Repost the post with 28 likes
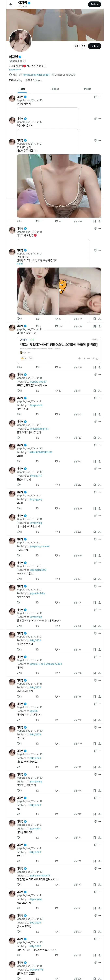The width and height of the screenshot is (110, 980). coord(37,367)
